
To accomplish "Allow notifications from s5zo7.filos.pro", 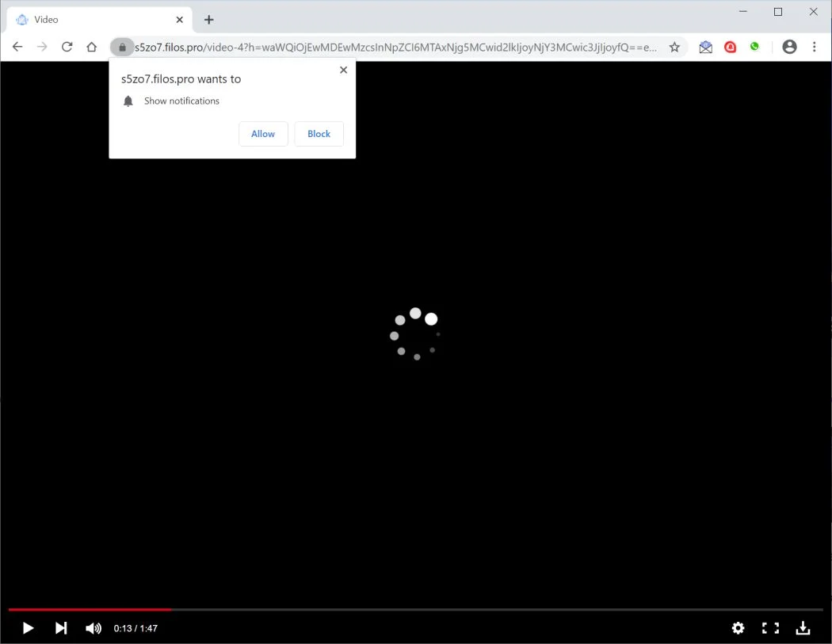I will pyautogui.click(x=263, y=134).
